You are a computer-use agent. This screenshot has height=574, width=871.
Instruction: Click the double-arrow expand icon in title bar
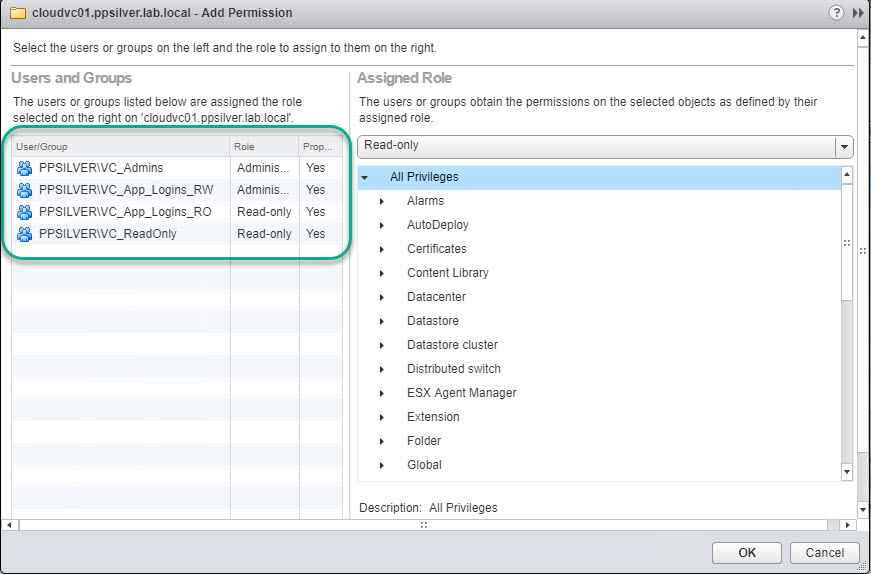(858, 13)
